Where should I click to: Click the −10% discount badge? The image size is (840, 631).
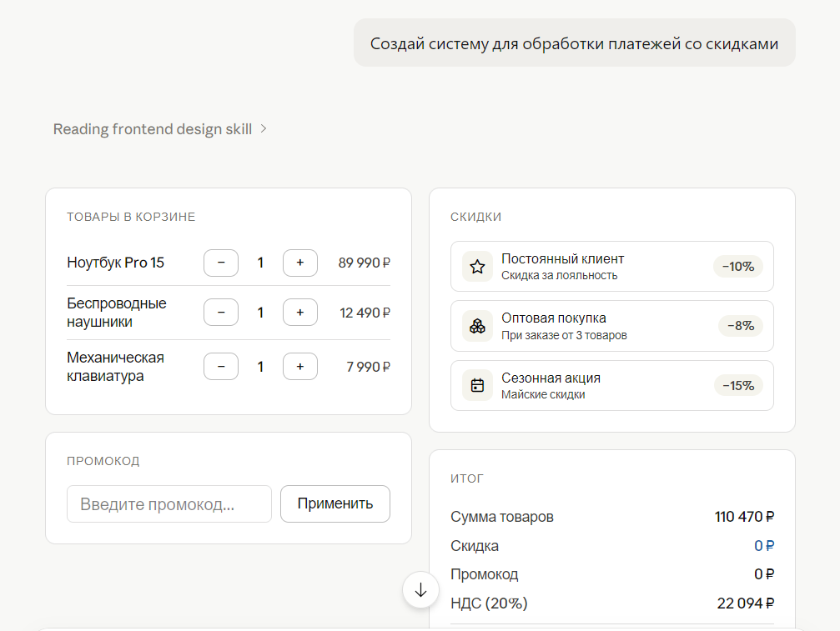pyautogui.click(x=737, y=267)
